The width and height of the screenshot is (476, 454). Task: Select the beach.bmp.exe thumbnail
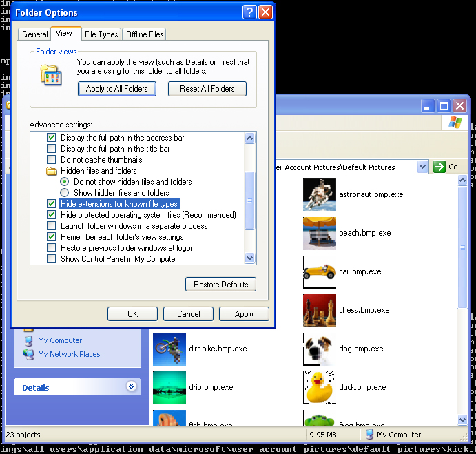(320, 234)
